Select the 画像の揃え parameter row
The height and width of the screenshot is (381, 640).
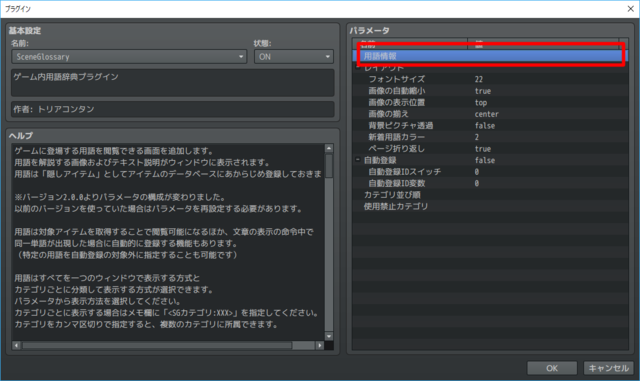click(490, 114)
